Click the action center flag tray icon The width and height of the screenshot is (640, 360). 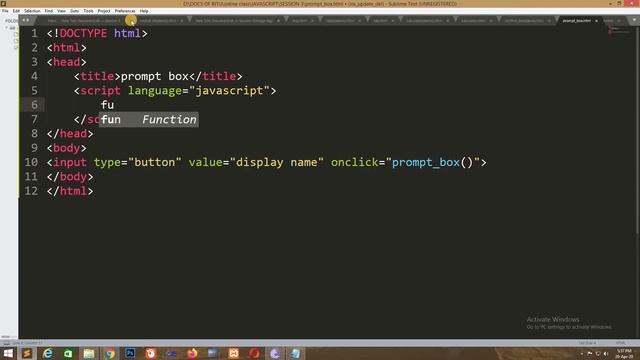[590, 353]
